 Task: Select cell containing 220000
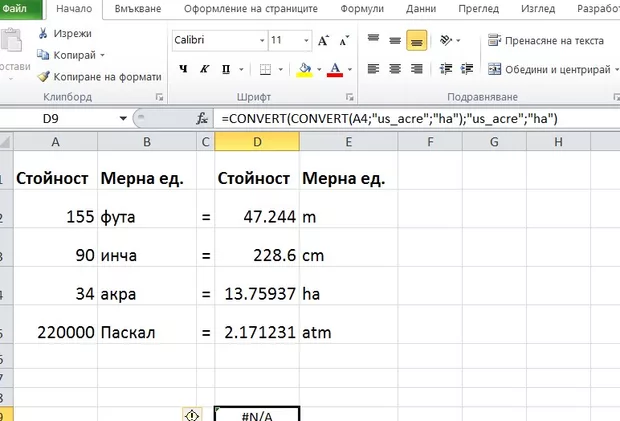pyautogui.click(x=55, y=324)
